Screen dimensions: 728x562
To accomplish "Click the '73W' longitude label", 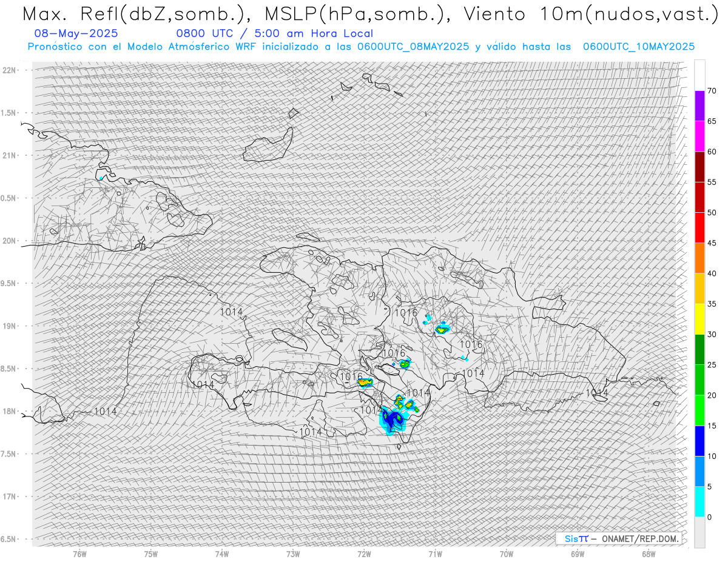I will click(x=293, y=554).
